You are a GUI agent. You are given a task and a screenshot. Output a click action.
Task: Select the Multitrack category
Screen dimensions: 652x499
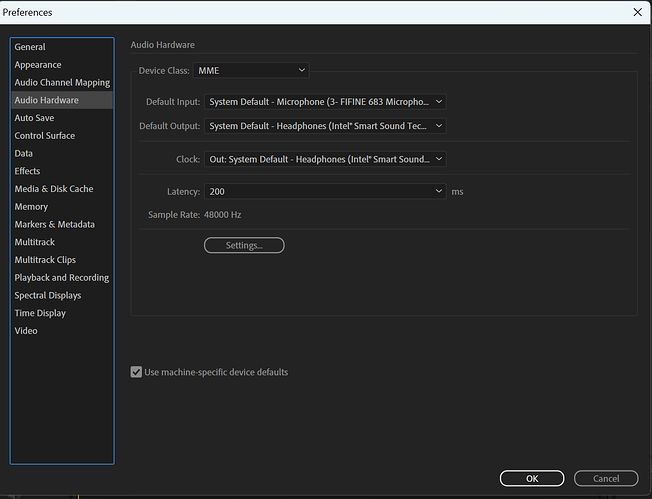click(62, 242)
